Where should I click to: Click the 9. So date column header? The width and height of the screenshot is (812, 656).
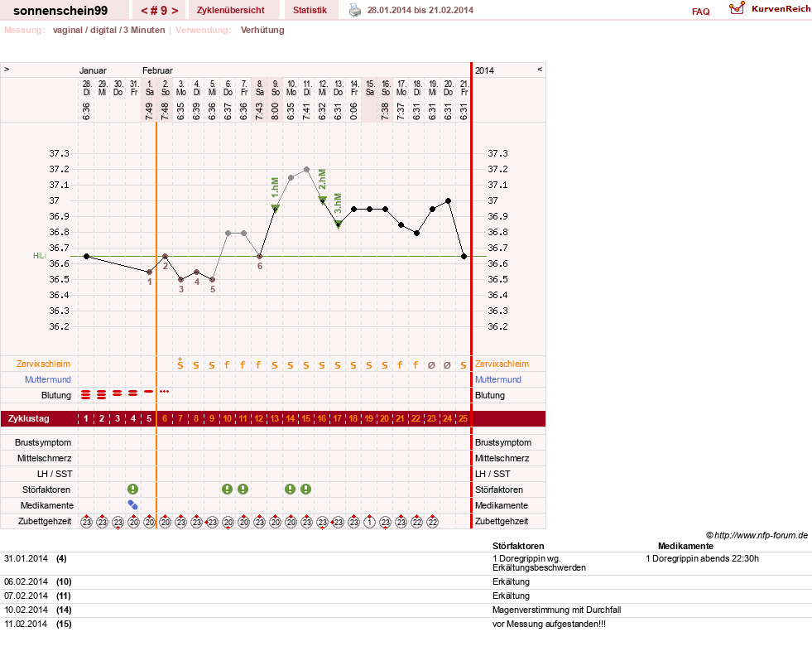pos(276,88)
